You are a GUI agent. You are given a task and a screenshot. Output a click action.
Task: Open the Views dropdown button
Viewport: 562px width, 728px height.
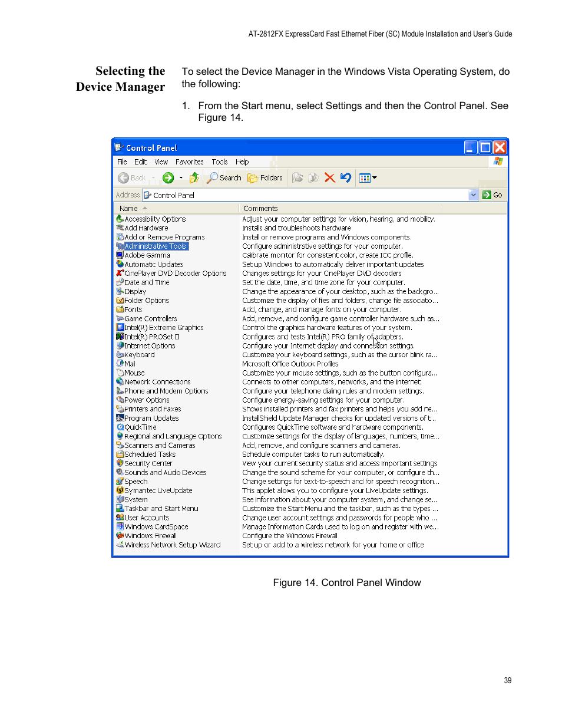[368, 178]
